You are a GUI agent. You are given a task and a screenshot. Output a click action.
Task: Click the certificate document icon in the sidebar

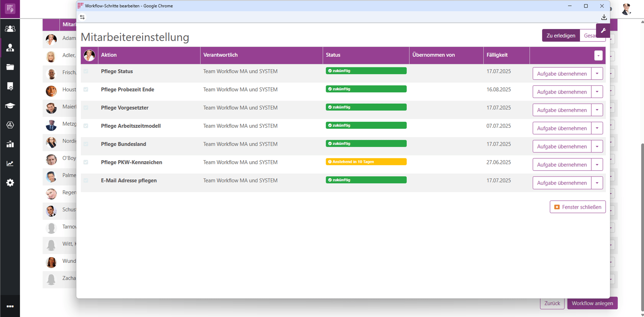pos(10,86)
